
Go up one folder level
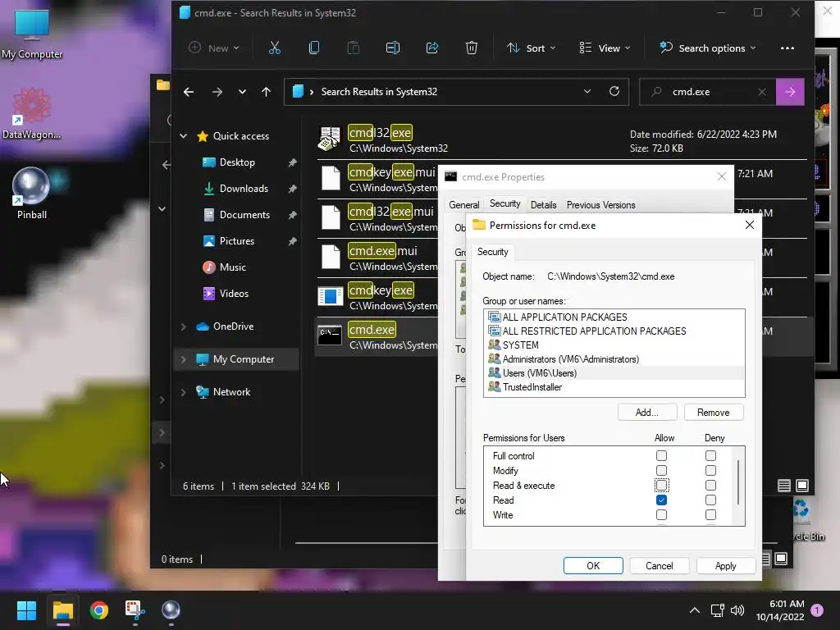(x=267, y=92)
